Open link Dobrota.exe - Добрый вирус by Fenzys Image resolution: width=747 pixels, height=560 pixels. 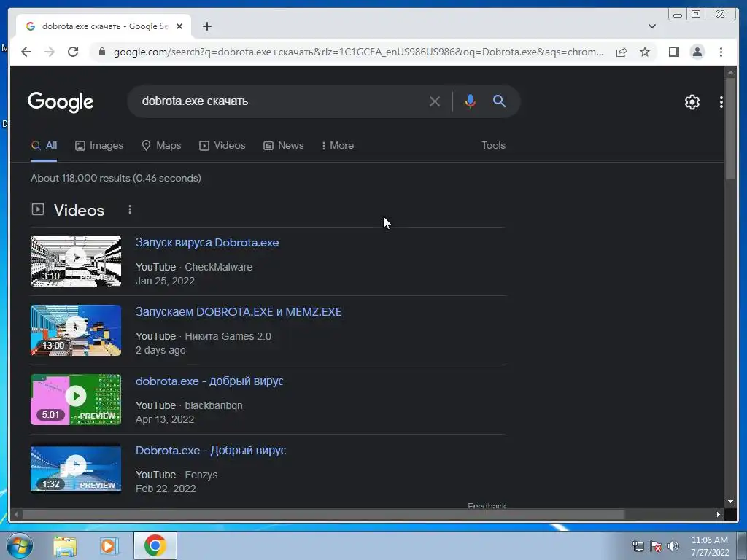[x=211, y=451]
